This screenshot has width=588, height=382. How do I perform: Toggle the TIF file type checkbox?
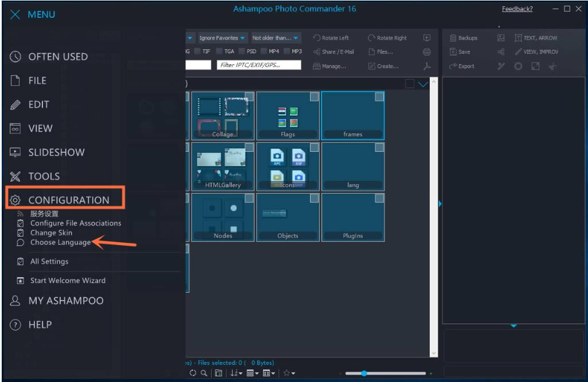198,52
